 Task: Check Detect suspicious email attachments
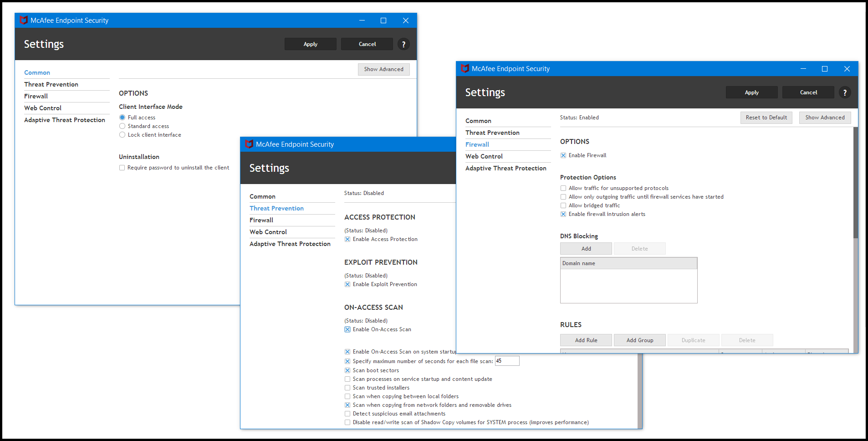coord(347,414)
